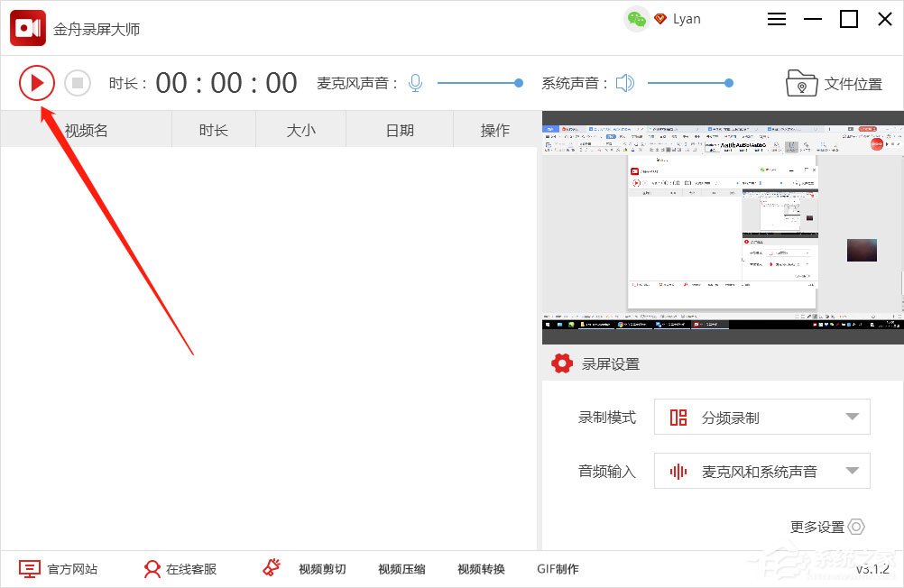Click the speaker icon next to 系统声音

point(624,82)
